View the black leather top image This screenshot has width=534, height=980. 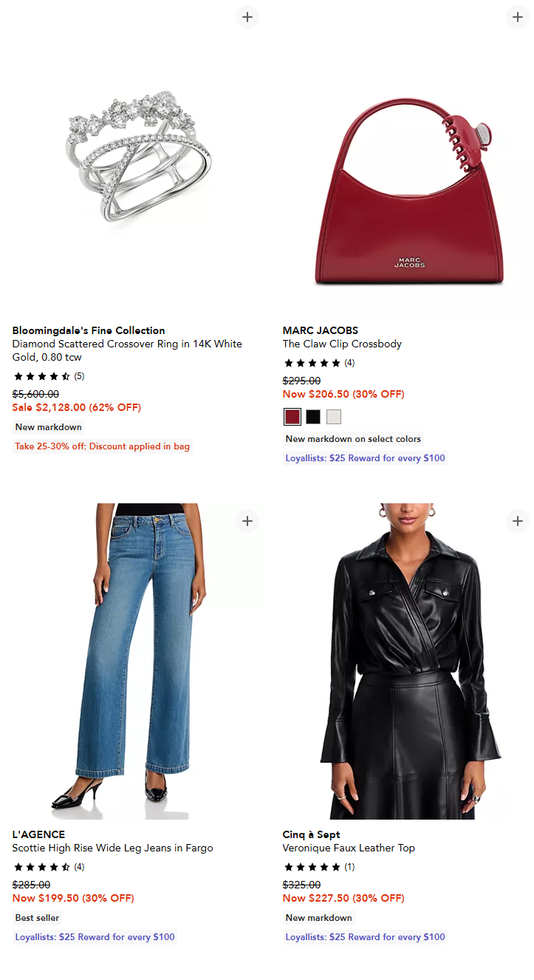408,661
